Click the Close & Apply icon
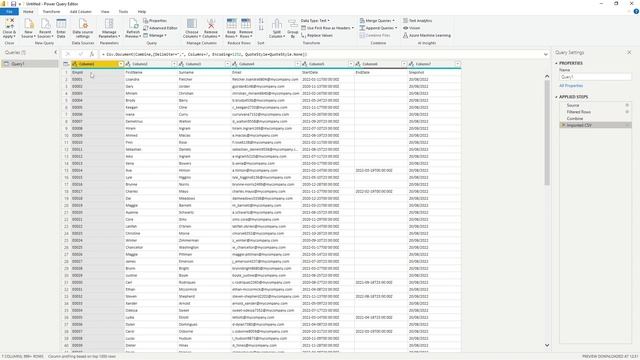The width and height of the screenshot is (640, 360). click(9, 23)
